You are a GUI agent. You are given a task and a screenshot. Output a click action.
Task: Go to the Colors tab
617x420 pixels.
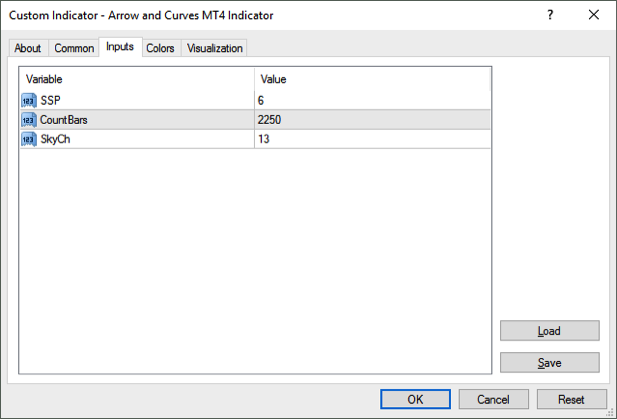161,48
